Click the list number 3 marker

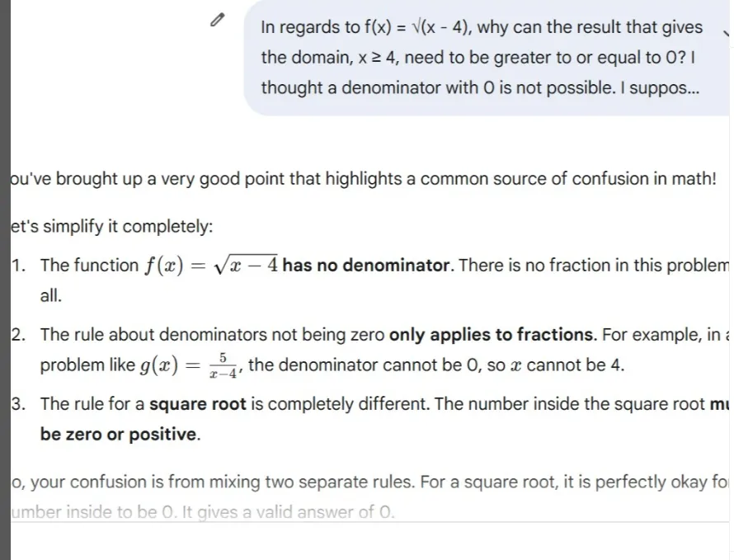click(18, 404)
